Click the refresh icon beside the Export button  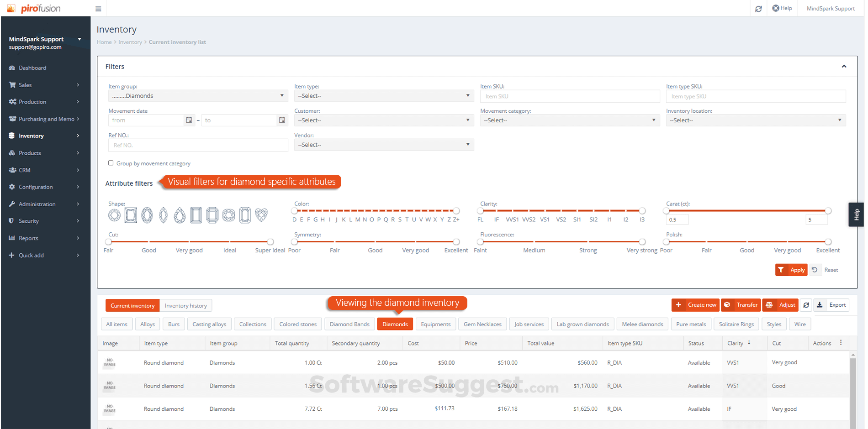(x=806, y=305)
